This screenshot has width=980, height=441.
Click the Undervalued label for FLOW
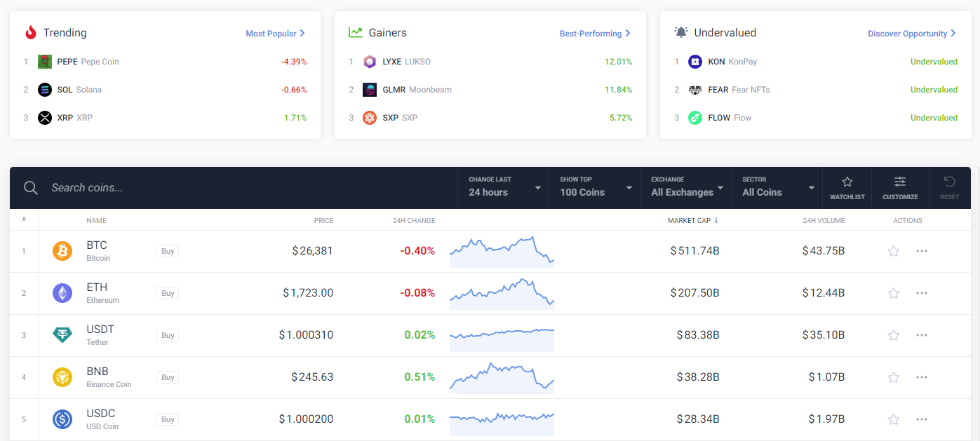pyautogui.click(x=934, y=118)
